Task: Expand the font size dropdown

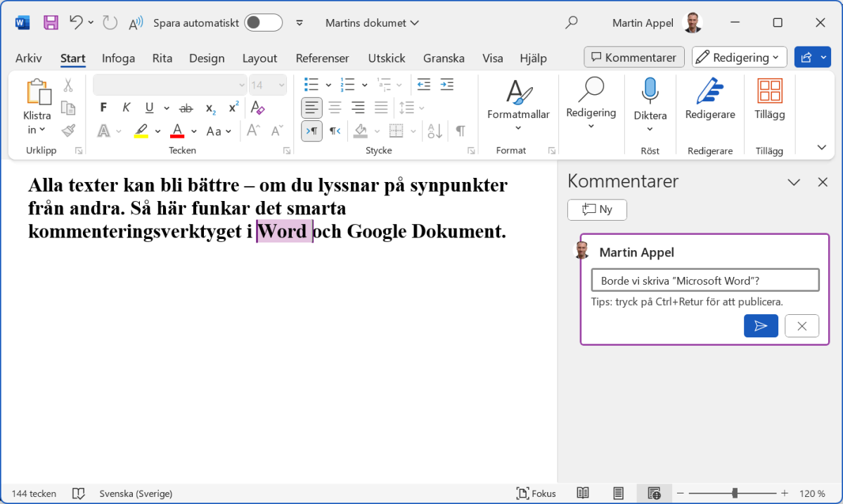Action: point(281,85)
